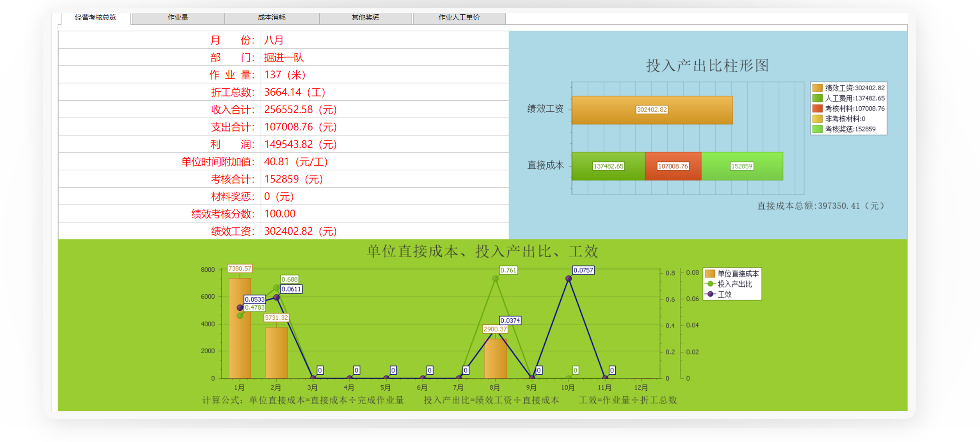Image resolution: width=980 pixels, height=442 pixels.
Task: Click the 人工费用 legend color swatch
Action: click(817, 98)
